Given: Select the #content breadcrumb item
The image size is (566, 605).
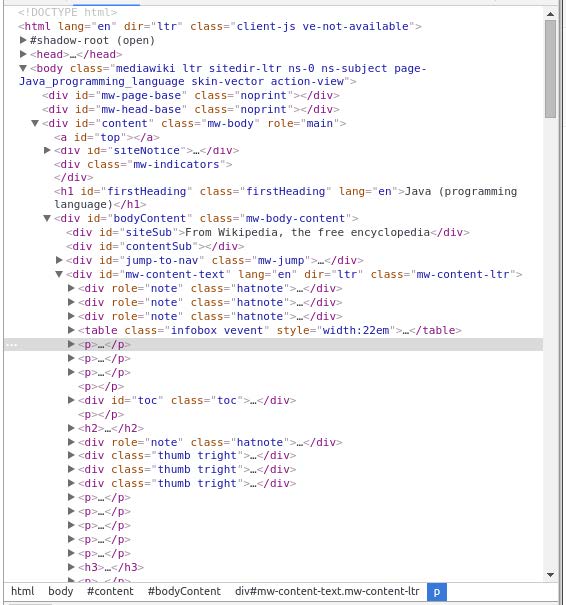Looking at the screenshot, I should [110, 591].
